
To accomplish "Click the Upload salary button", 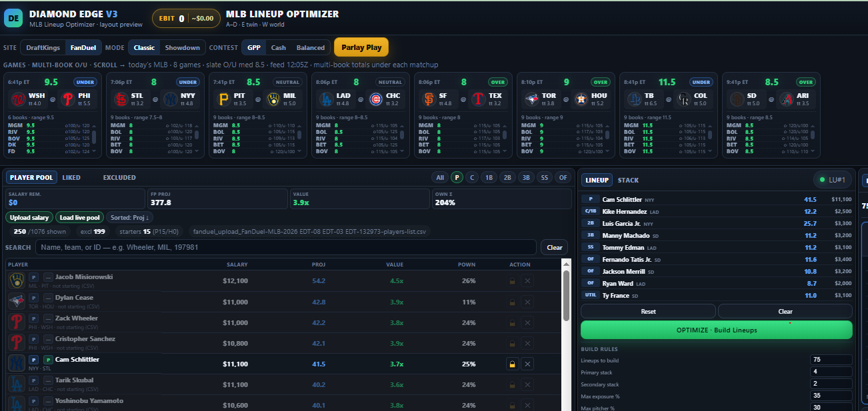I will pos(29,217).
